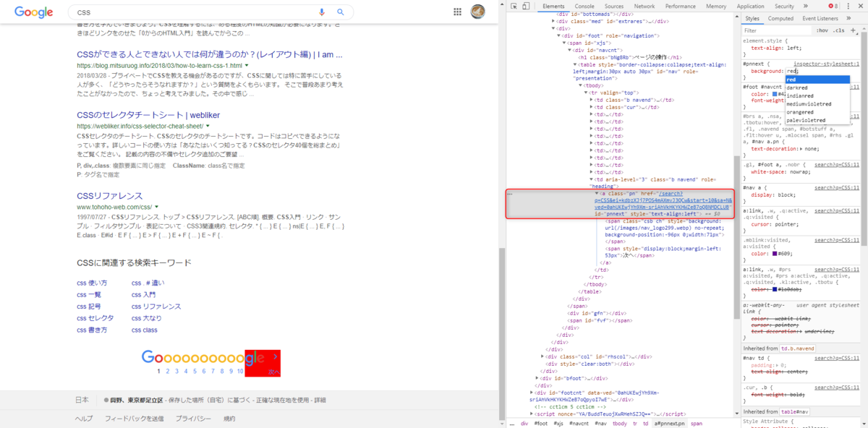Go to results page 2
The width and height of the screenshot is (868, 428).
(167, 371)
